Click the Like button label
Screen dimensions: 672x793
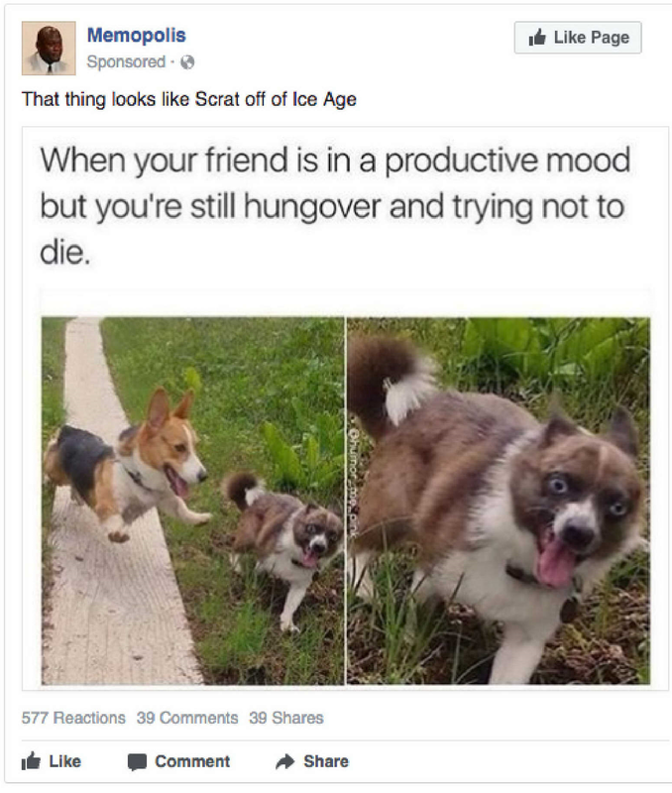(x=64, y=761)
